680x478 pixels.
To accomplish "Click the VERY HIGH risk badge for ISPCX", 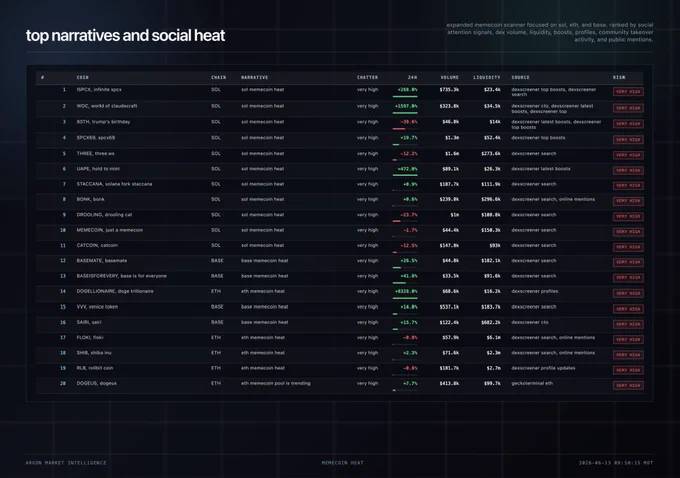I will click(x=628, y=92).
